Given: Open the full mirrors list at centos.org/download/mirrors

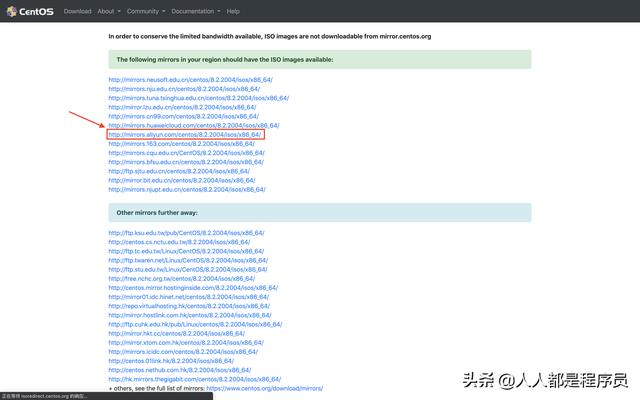Looking at the screenshot, I should [264, 388].
